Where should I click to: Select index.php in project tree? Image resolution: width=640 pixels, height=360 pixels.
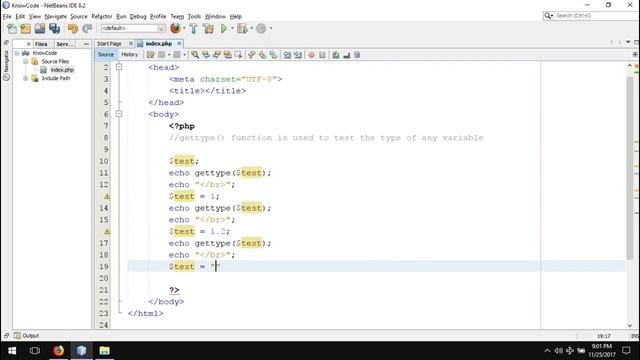click(x=62, y=70)
